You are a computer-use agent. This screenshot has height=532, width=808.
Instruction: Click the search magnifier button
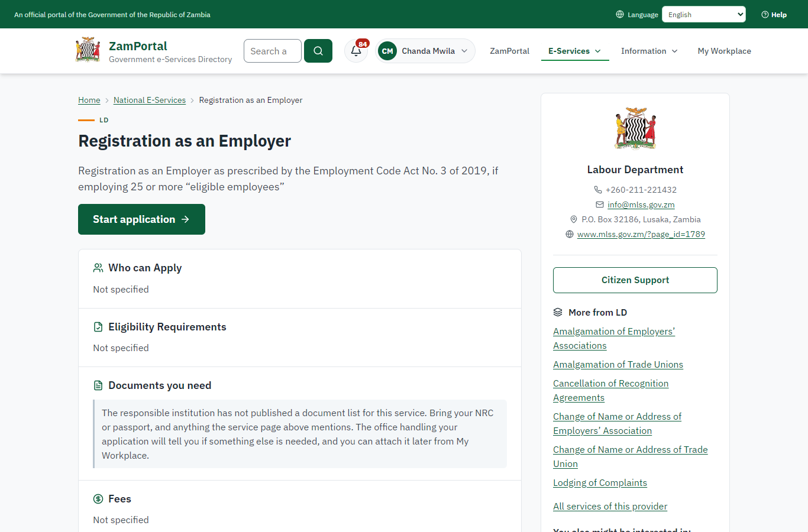coord(318,51)
